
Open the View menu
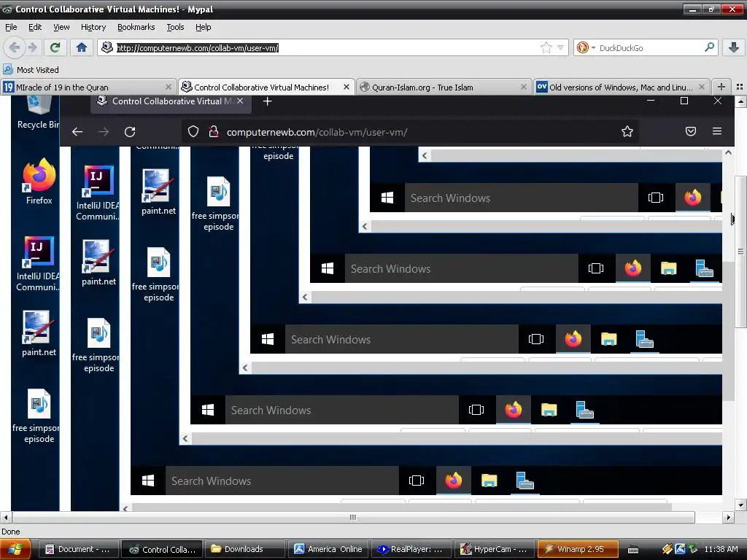(61, 27)
